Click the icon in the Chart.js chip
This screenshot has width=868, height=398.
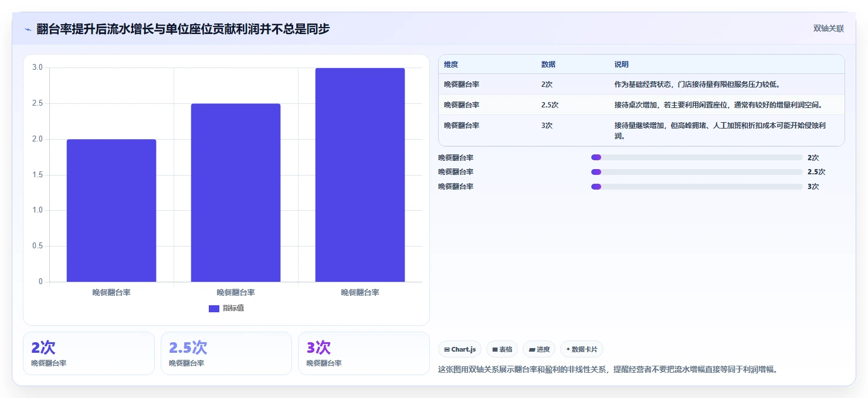[x=447, y=349]
